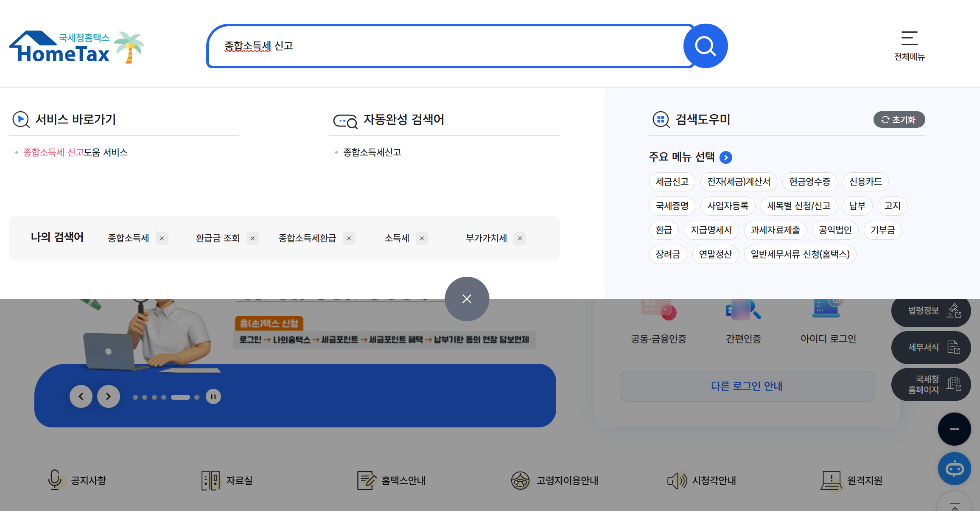Remove 종합소득세 from my search terms
The width and height of the screenshot is (980, 511).
point(162,238)
